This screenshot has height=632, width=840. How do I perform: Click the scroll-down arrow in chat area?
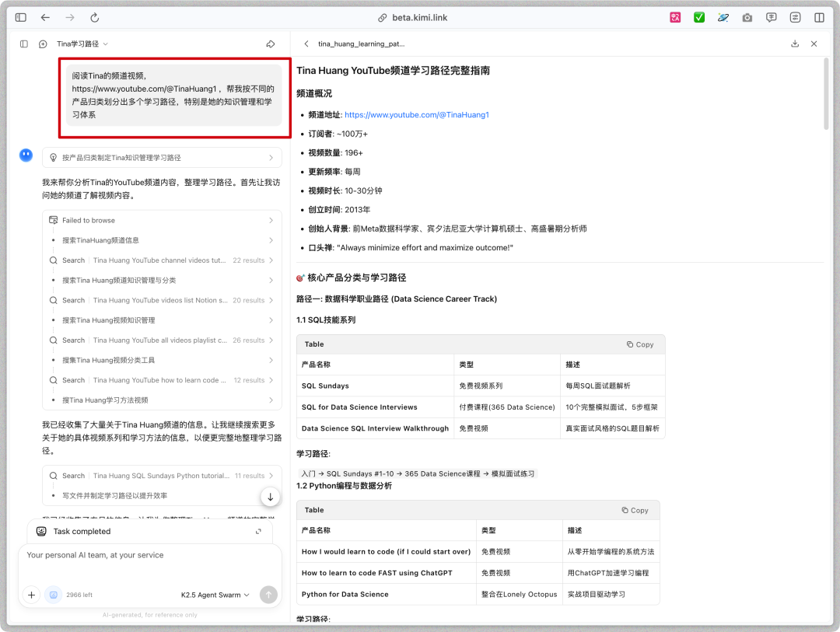pyautogui.click(x=270, y=495)
